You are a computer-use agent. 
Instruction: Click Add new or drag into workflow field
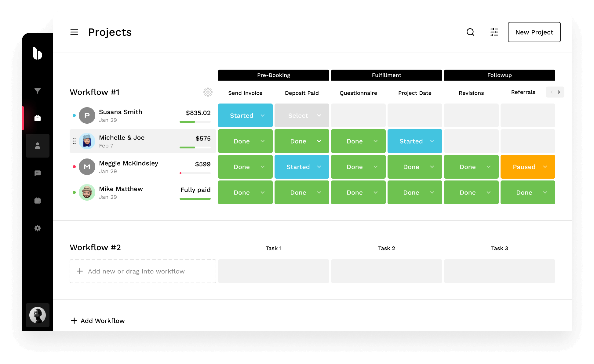[143, 271]
